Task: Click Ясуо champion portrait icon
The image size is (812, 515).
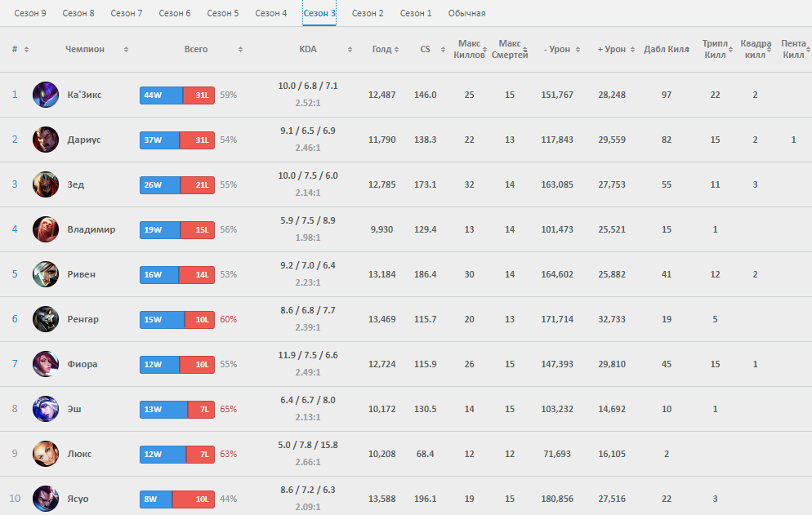Action: click(46, 499)
